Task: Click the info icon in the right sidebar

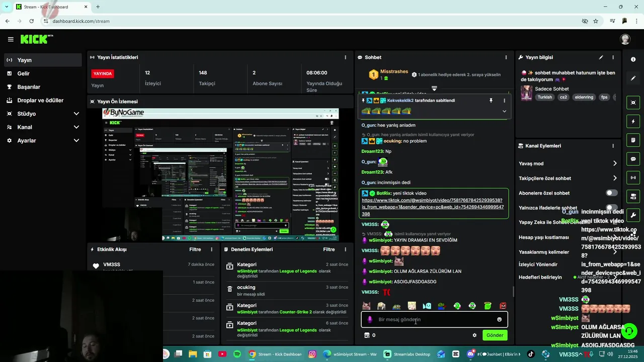Action: point(633,59)
